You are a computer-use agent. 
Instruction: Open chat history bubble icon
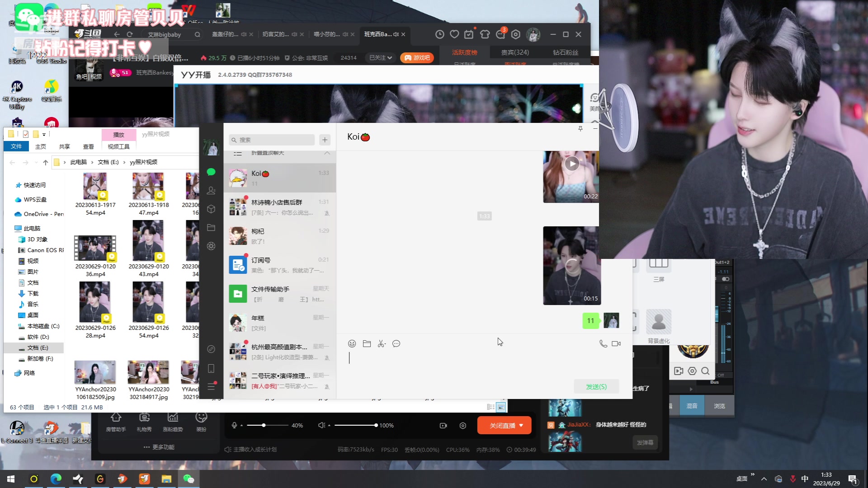pos(396,344)
